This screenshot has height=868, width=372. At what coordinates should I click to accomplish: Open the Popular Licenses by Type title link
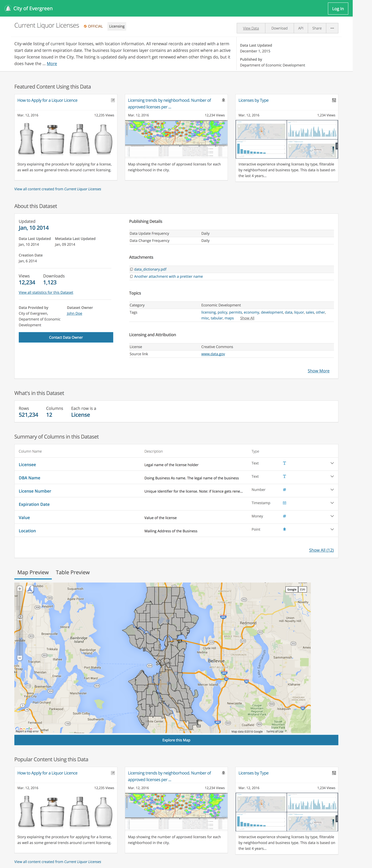[x=254, y=773]
